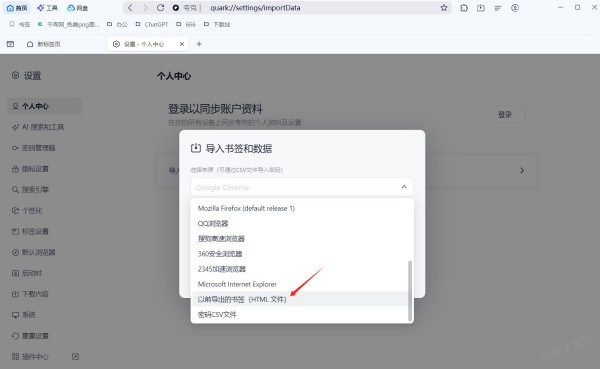Open a new tab with the plus icon

(199, 44)
